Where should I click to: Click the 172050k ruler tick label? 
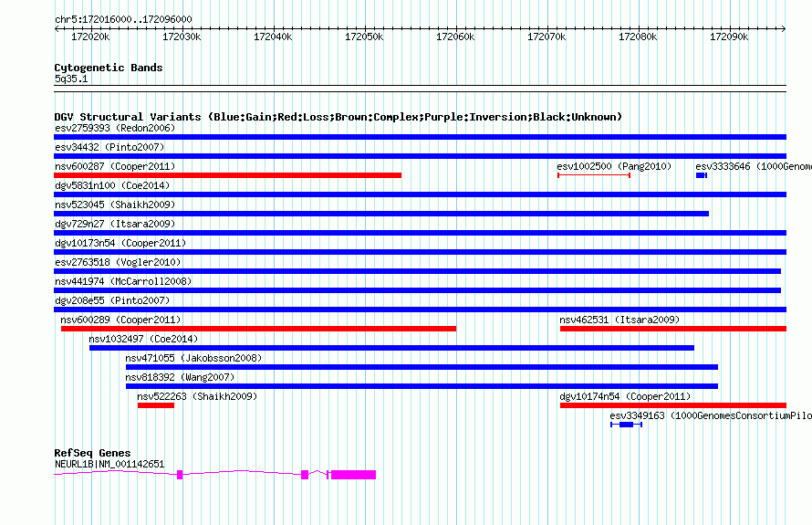[364, 37]
